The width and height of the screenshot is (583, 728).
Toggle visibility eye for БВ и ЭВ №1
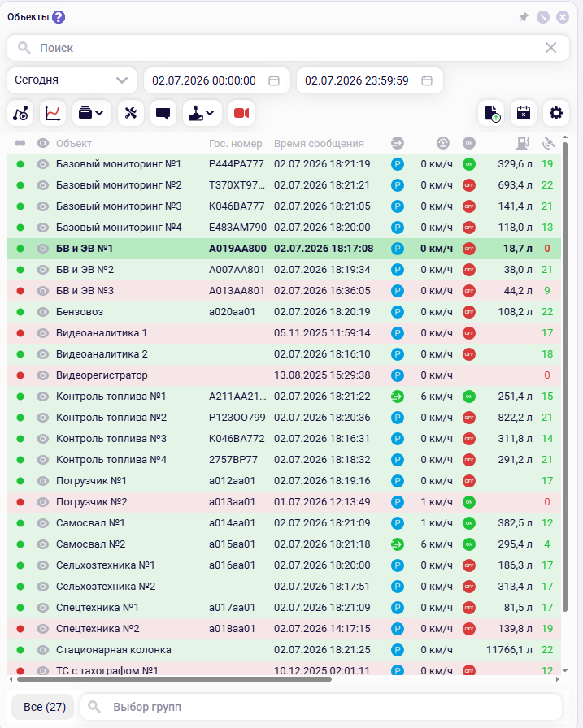43,249
